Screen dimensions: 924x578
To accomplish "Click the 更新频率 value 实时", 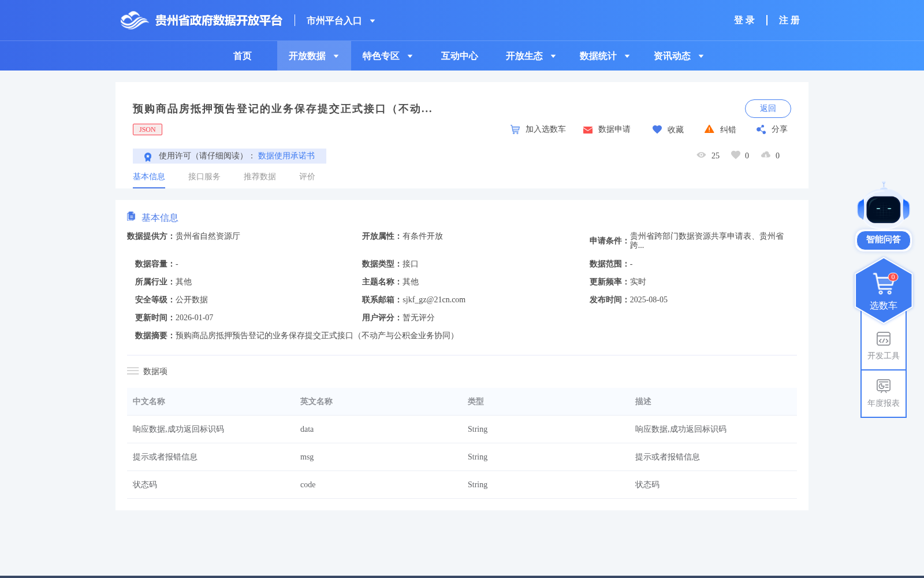I will pyautogui.click(x=638, y=282).
